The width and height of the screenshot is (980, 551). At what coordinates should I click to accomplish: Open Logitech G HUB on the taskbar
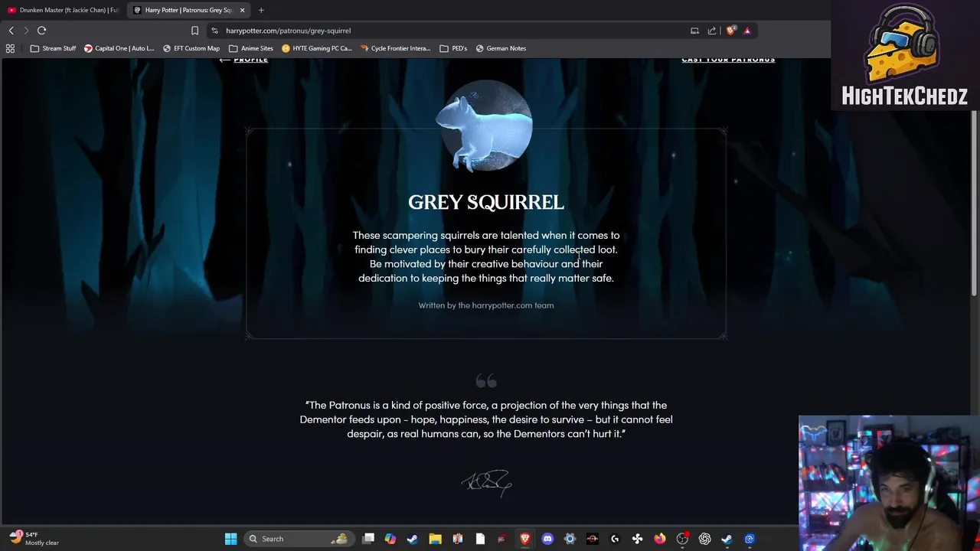coord(615,539)
